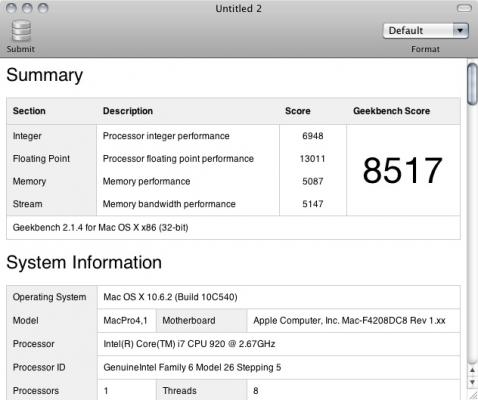Open the Default format dropdown
The width and height of the screenshot is (478, 400).
(x=426, y=31)
